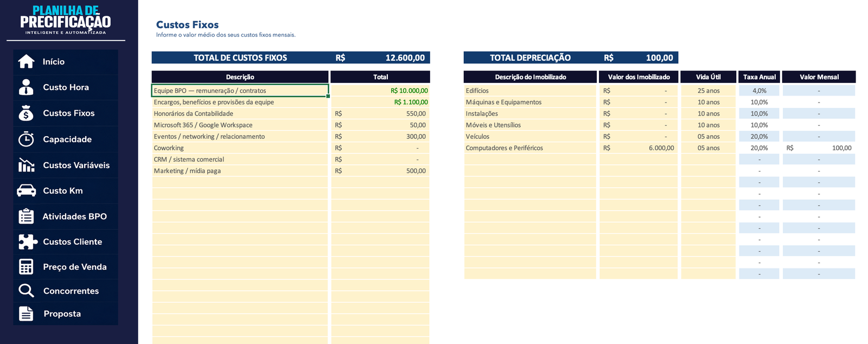Click the Instalações asset cell
868x344 pixels.
530,113
